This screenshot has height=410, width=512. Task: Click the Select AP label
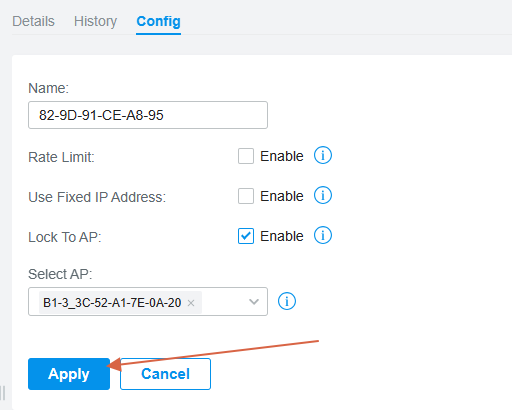pyautogui.click(x=60, y=274)
